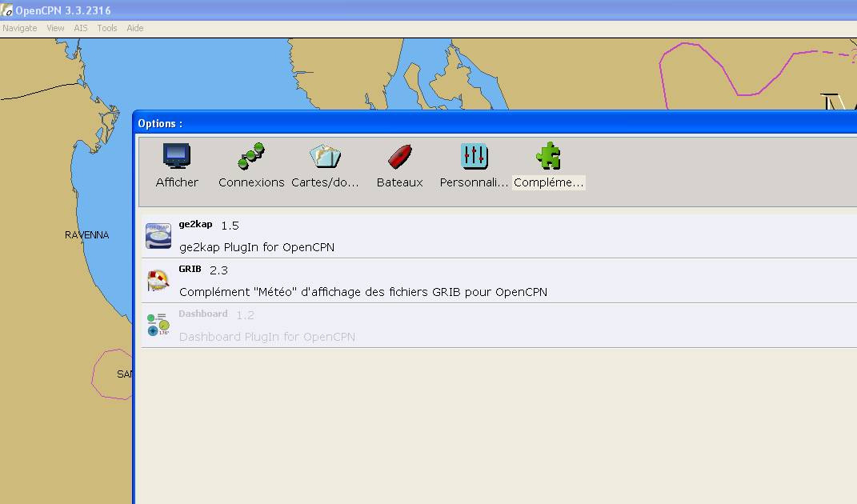
Task: Click the OpenCPN 3.3.2316 window title
Action: [63, 10]
